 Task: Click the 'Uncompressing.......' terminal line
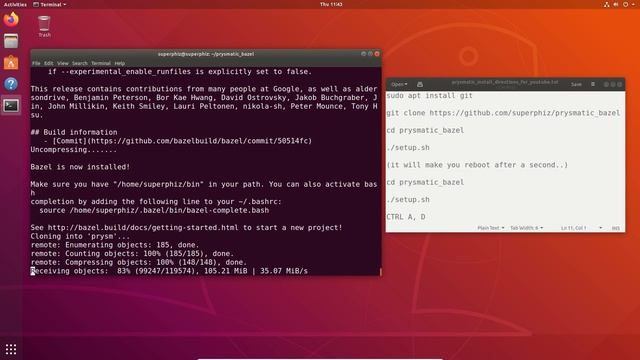point(73,150)
